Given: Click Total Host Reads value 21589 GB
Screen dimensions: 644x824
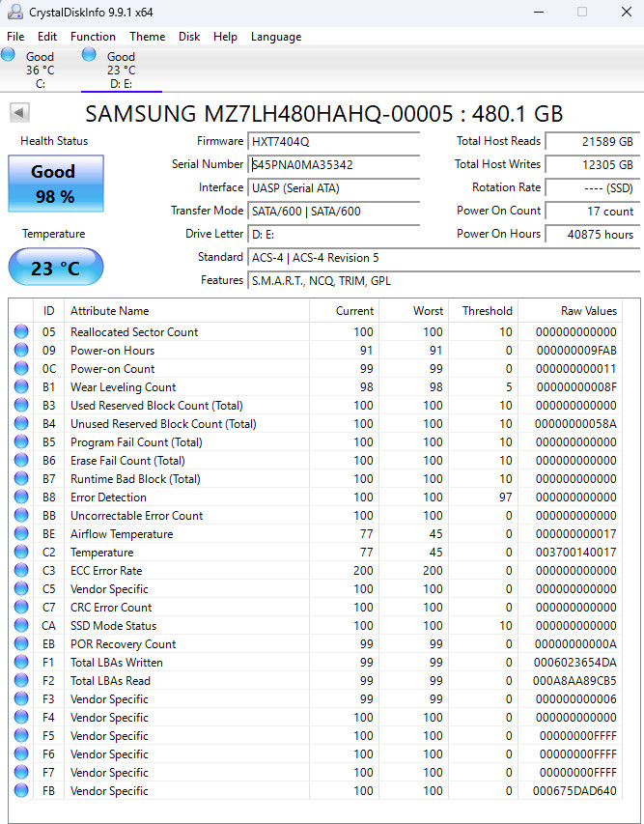Looking at the screenshot, I should [592, 141].
